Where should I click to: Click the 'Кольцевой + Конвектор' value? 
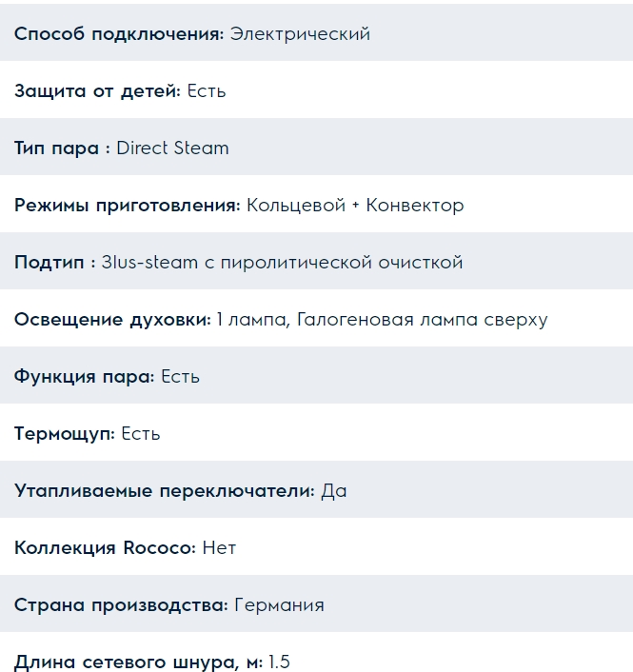point(355,206)
